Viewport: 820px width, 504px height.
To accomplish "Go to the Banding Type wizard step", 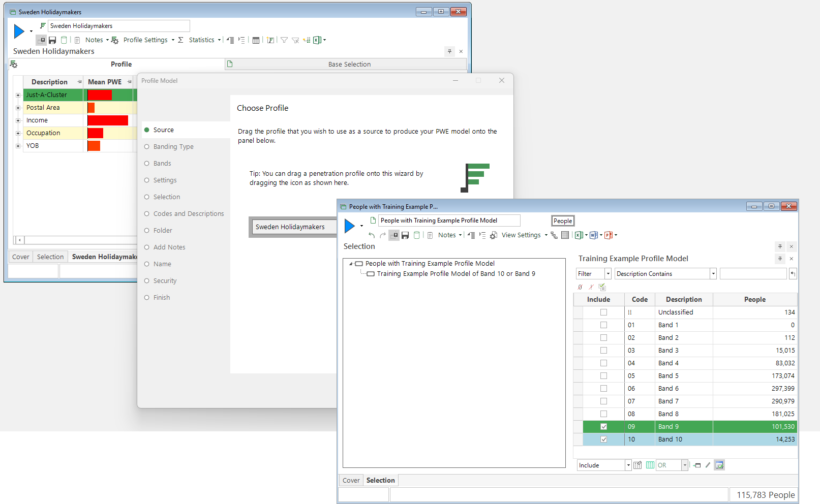I will click(x=173, y=147).
